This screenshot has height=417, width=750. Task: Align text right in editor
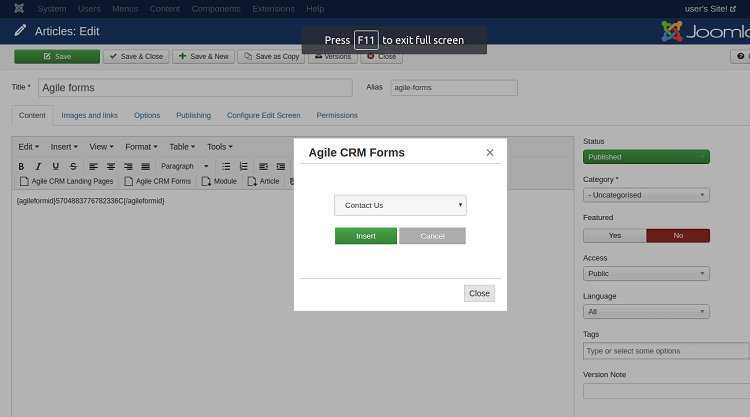pos(128,166)
